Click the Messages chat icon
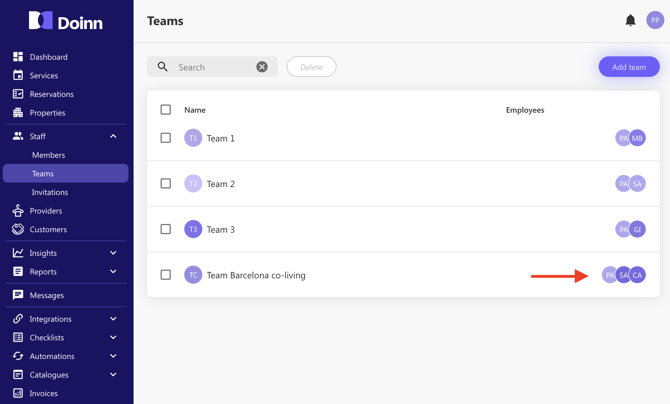 point(18,295)
